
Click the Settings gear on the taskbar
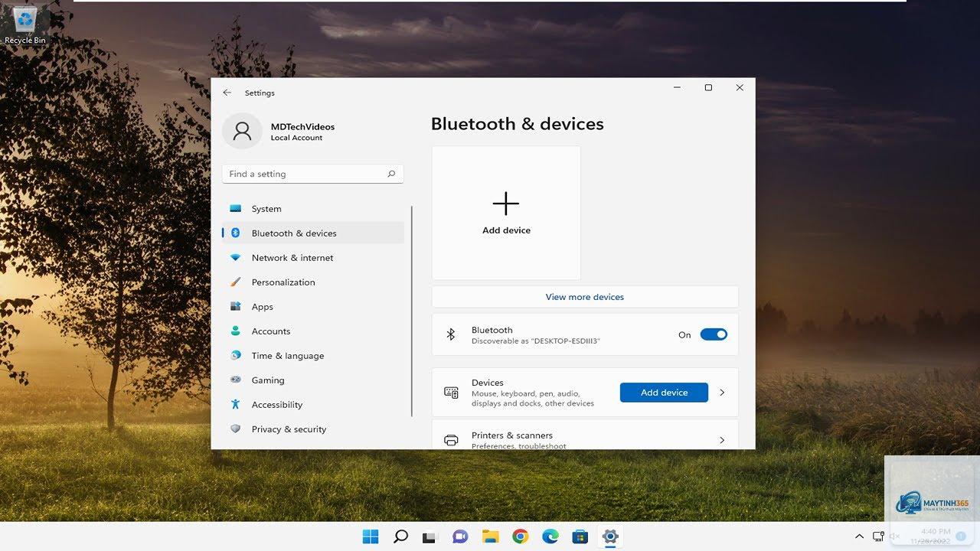pyautogui.click(x=610, y=536)
